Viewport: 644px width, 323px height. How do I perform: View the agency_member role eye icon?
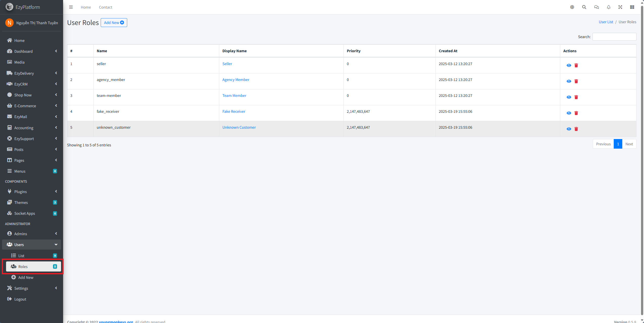coord(569,81)
